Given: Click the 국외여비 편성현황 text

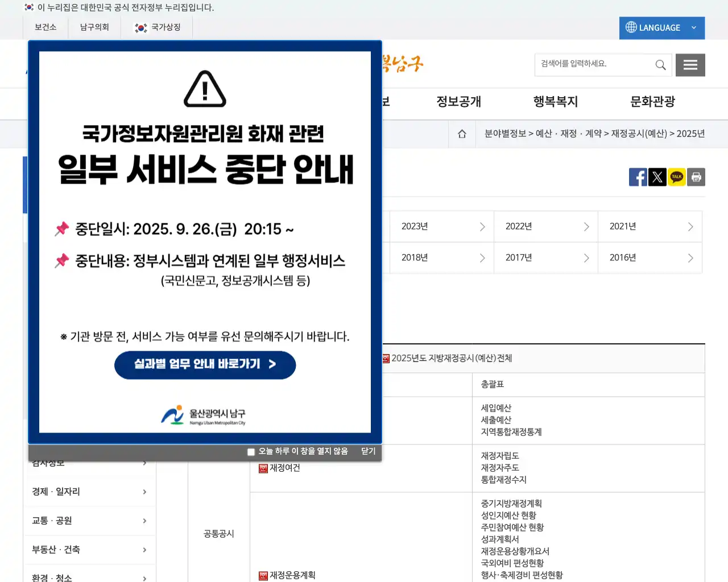Looking at the screenshot, I should [512, 563].
